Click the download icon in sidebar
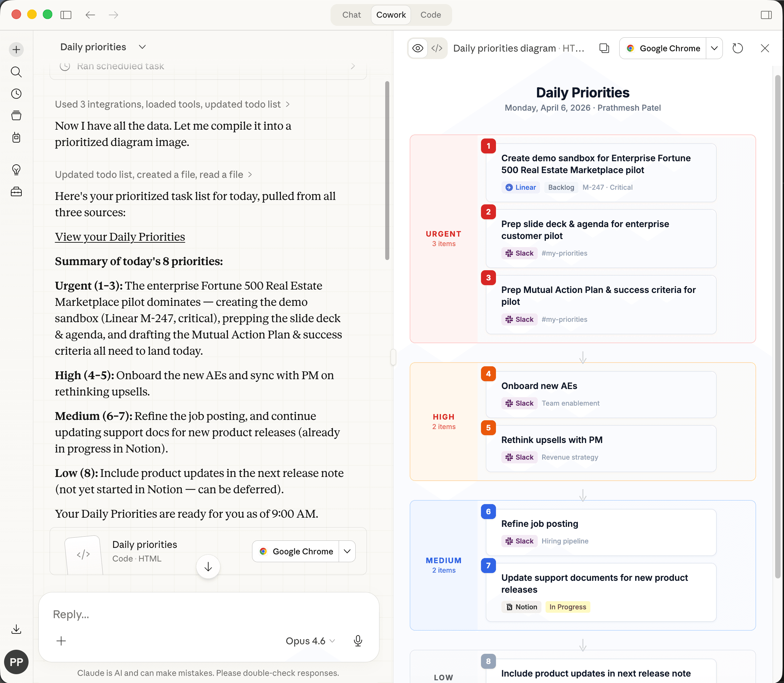This screenshot has height=683, width=784. (16, 629)
